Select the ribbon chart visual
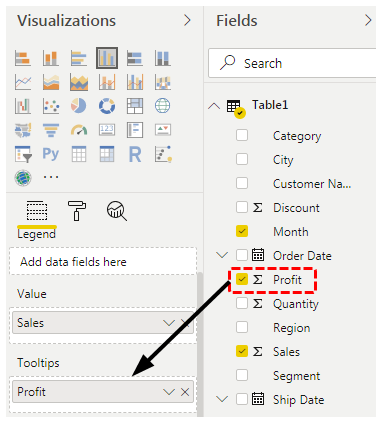381x422 pixels. point(163,82)
